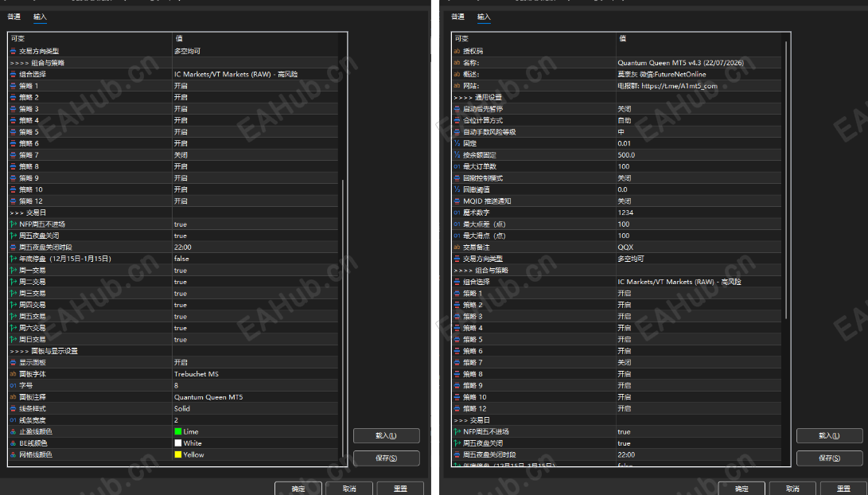868x495 pixels.
Task: Toggle the 周日交易 true value
Action: (255, 339)
